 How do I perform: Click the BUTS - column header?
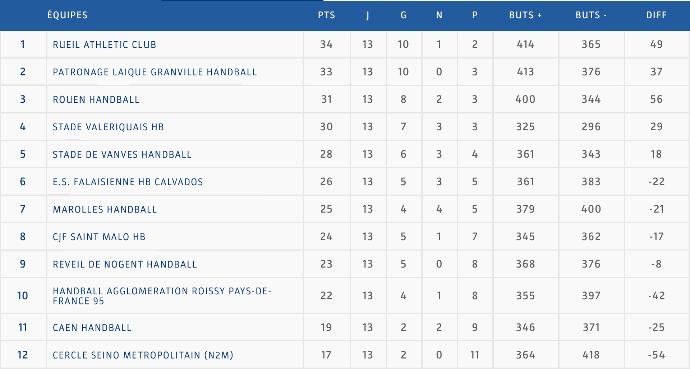pos(591,15)
